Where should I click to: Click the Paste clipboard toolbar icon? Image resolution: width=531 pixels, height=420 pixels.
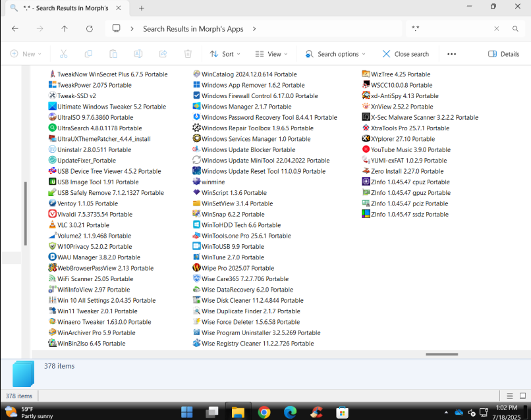coord(113,54)
